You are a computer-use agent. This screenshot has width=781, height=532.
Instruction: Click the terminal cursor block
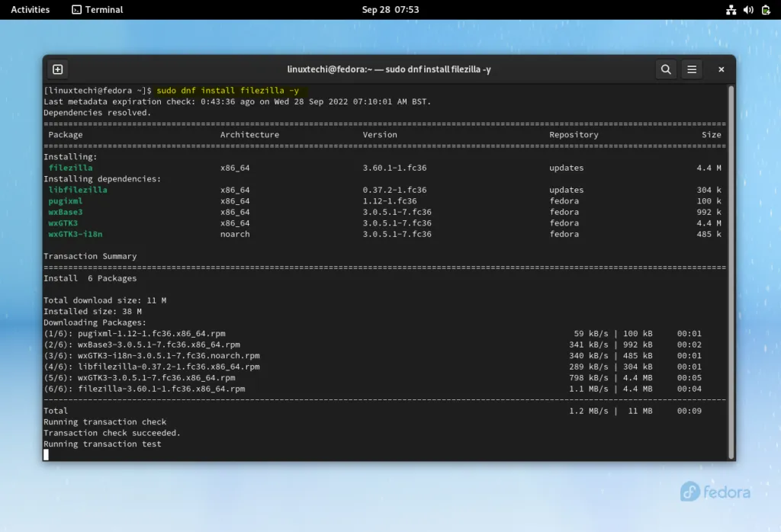(47, 455)
